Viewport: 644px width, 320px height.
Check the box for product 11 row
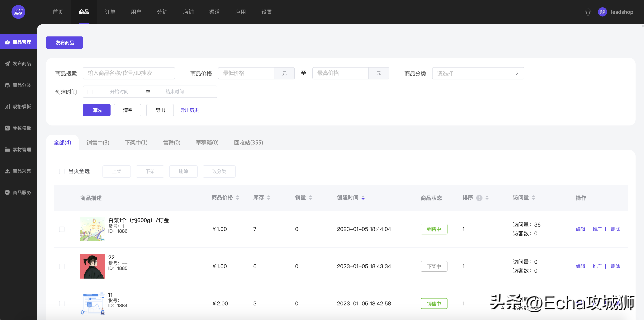62,304
